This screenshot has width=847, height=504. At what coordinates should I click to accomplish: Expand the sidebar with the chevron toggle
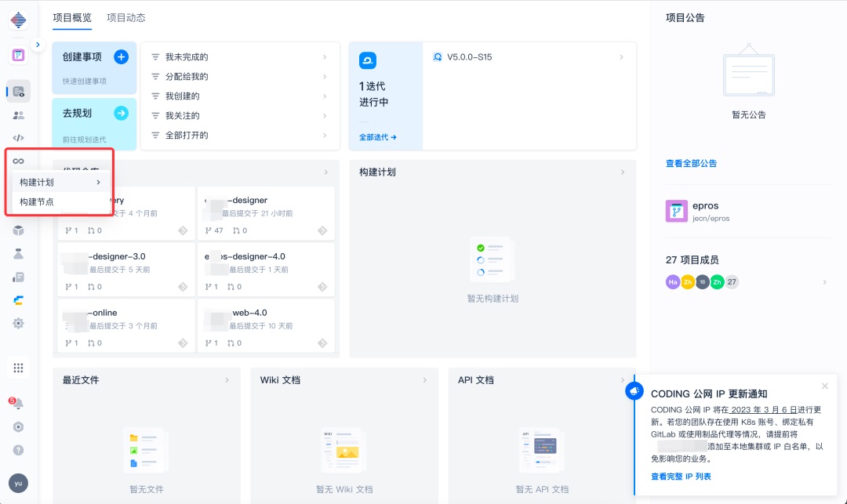tap(38, 45)
